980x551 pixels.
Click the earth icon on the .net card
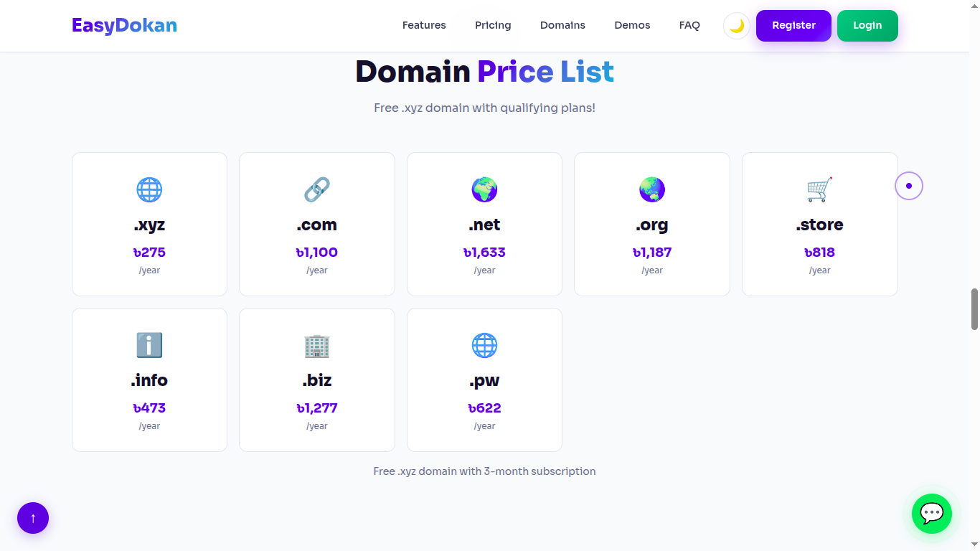[x=484, y=189]
